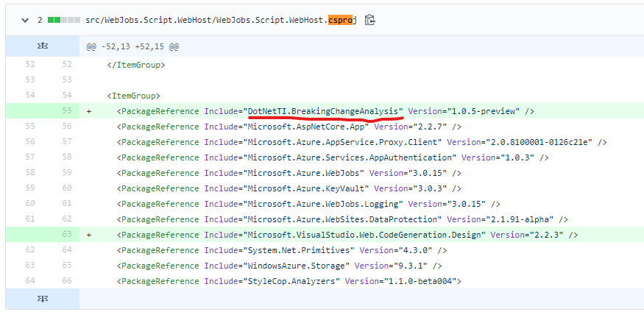Click the changed-lines count "2" in header
This screenshot has width=644, height=312.
pos(40,20)
